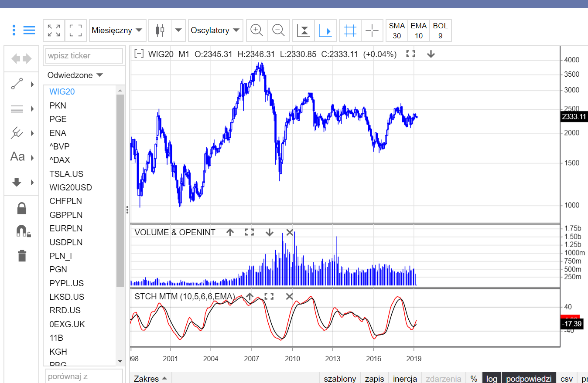Click the SMA 30 indicator button
This screenshot has height=383, width=588.
pos(397,31)
